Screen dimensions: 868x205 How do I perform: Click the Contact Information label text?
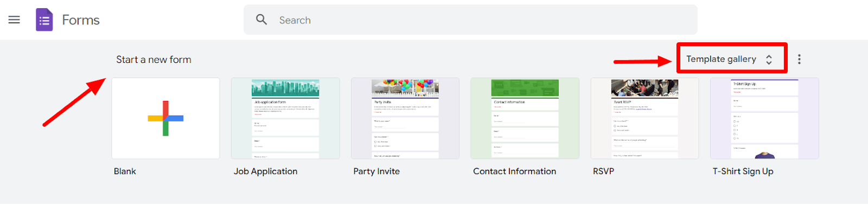click(x=514, y=171)
